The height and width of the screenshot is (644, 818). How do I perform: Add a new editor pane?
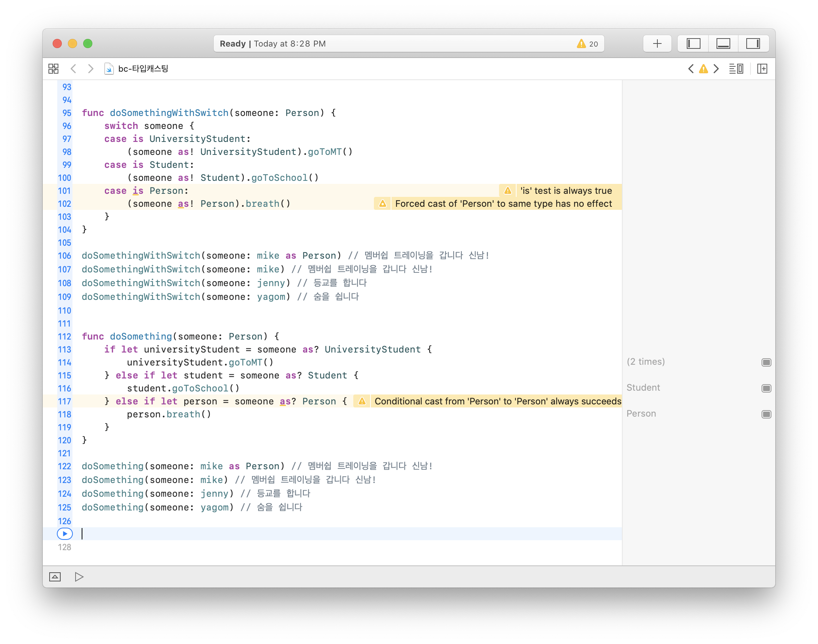click(x=762, y=69)
